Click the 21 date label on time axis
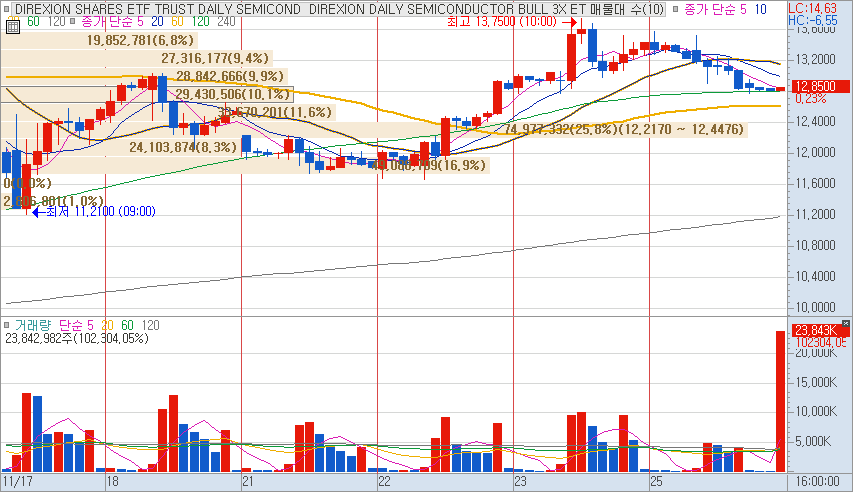This screenshot has width=853, height=492. point(248,482)
